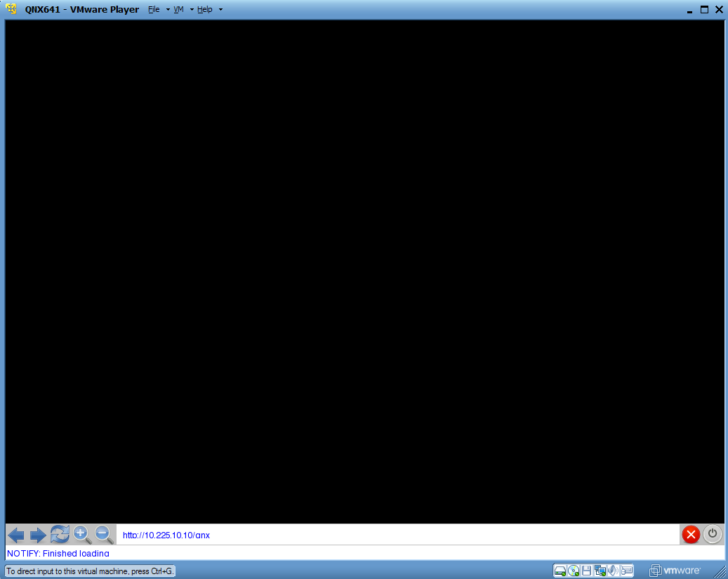The image size is (728, 579).
Task: Click the keyboard/USB device icon
Action: [628, 571]
